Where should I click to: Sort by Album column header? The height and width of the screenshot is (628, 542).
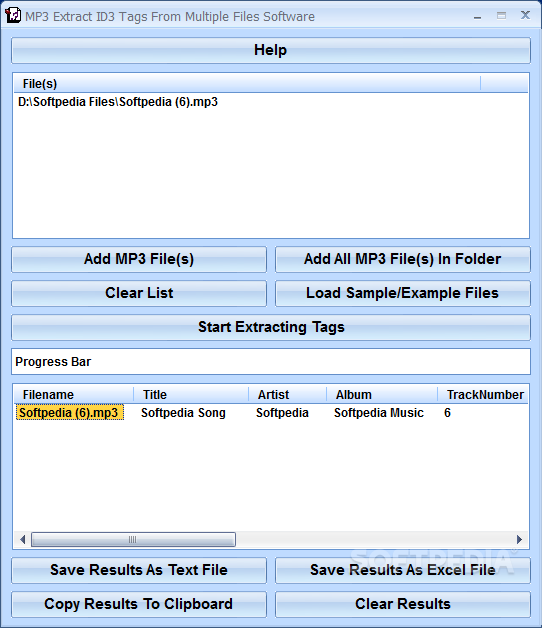(382, 395)
